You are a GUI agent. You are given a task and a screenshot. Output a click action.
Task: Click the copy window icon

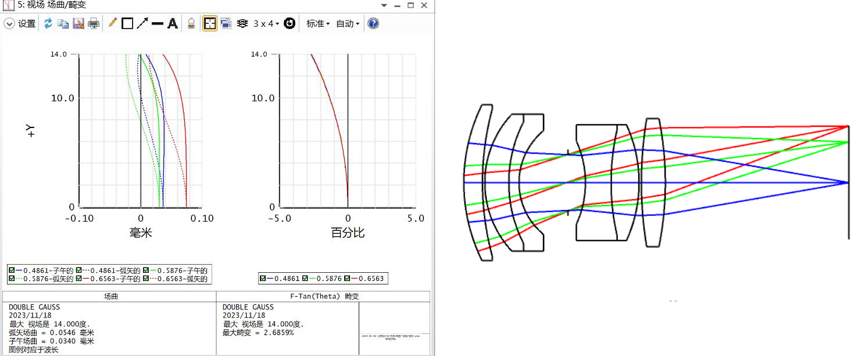click(x=63, y=24)
